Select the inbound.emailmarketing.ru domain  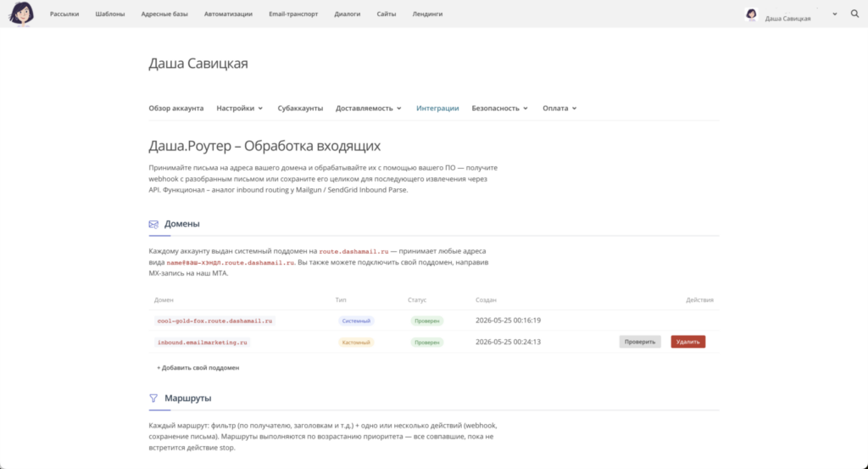tap(202, 342)
